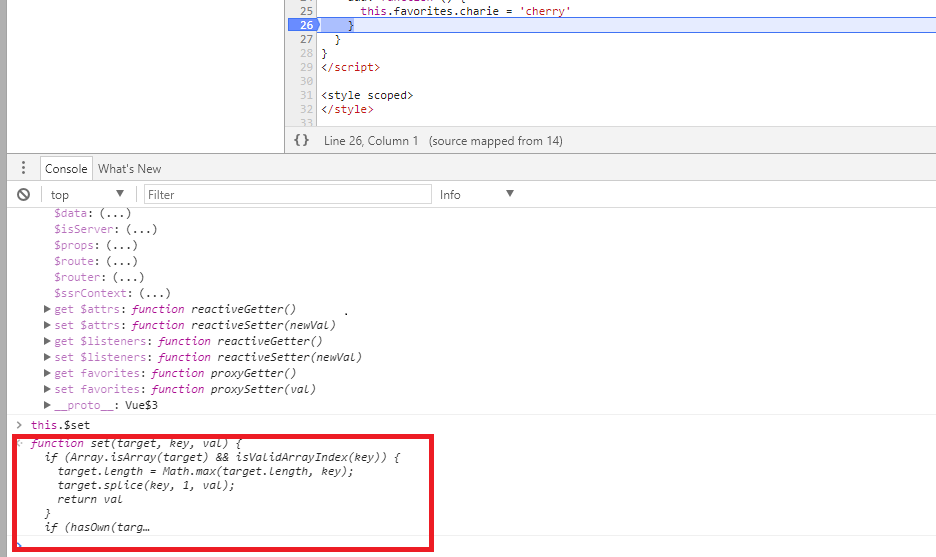Expand the set favorites proxySetter entry
The height and width of the screenshot is (557, 936).
pyautogui.click(x=48, y=389)
